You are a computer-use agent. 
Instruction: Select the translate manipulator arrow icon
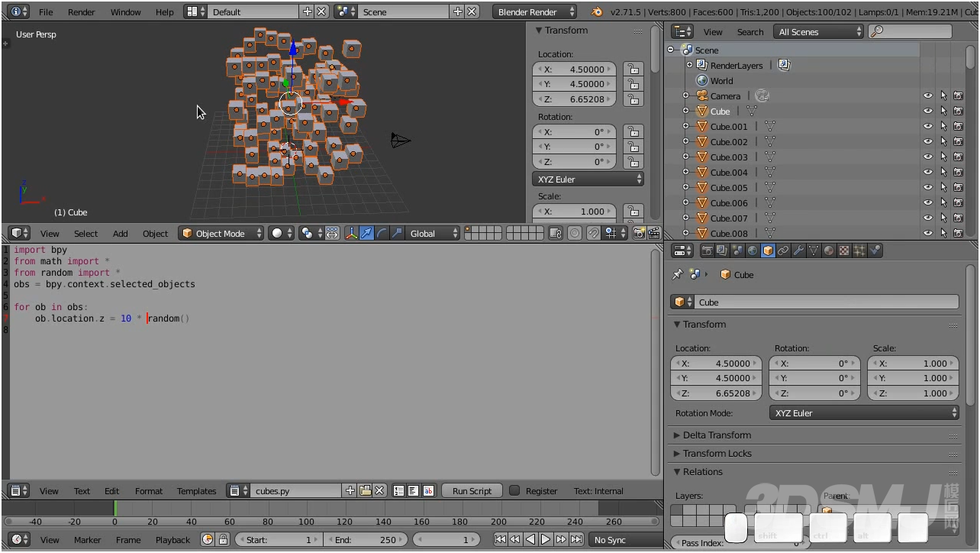tap(367, 234)
